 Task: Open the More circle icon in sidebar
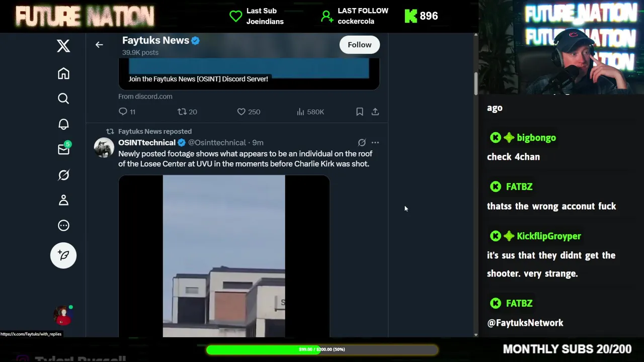63,225
